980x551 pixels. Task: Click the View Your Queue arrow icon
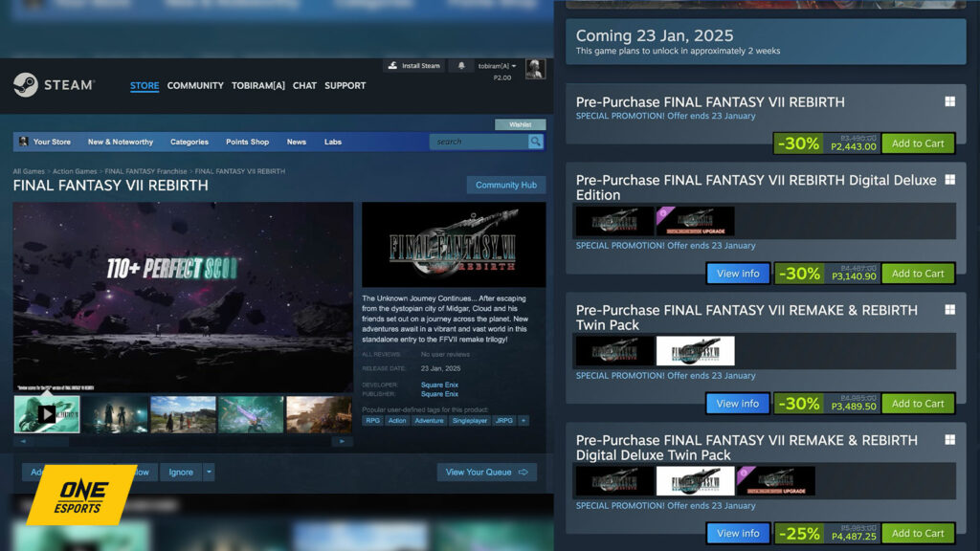[x=523, y=473]
